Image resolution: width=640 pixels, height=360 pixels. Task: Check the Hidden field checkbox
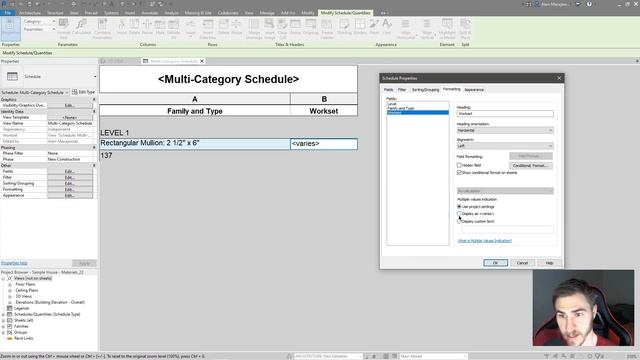459,165
